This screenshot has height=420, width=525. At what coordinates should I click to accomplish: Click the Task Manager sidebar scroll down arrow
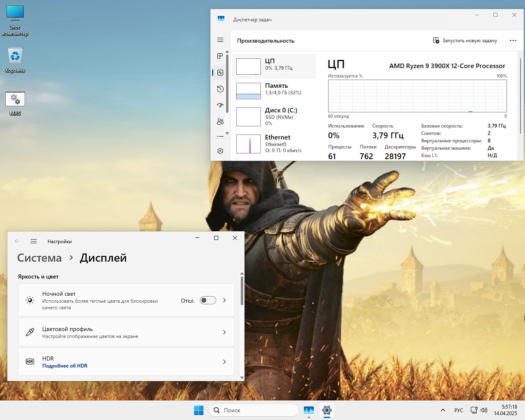coord(227,133)
